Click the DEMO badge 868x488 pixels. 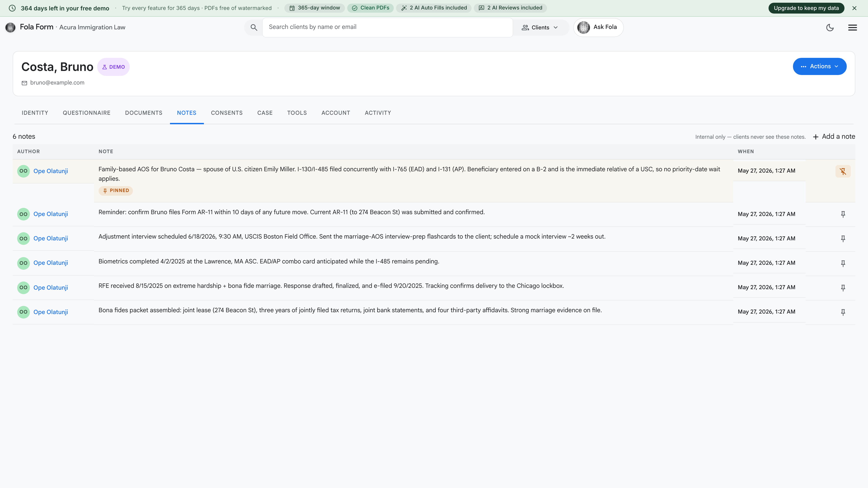(113, 67)
